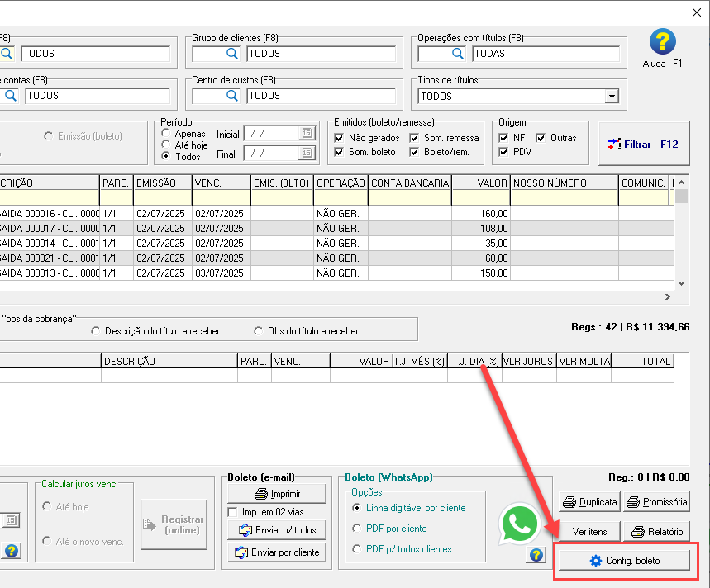710x588 pixels.
Task: Select PDF p/ todos clientes option
Action: pos(357,549)
